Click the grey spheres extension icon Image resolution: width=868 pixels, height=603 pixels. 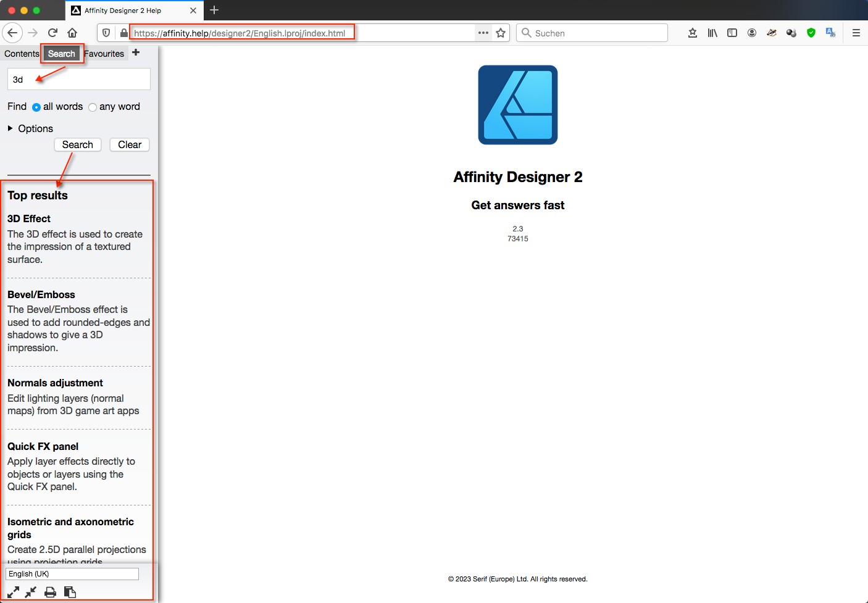[x=791, y=33]
